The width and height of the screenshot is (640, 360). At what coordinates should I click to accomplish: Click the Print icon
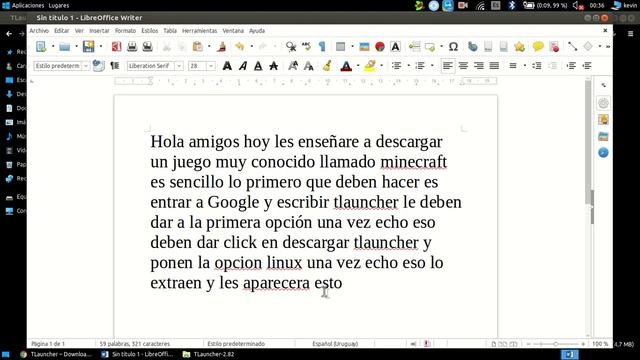[x=132, y=47]
